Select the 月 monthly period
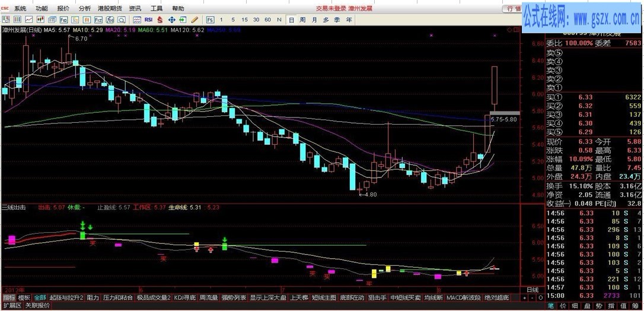Viewport: 644px width, 311px height. coord(314,20)
